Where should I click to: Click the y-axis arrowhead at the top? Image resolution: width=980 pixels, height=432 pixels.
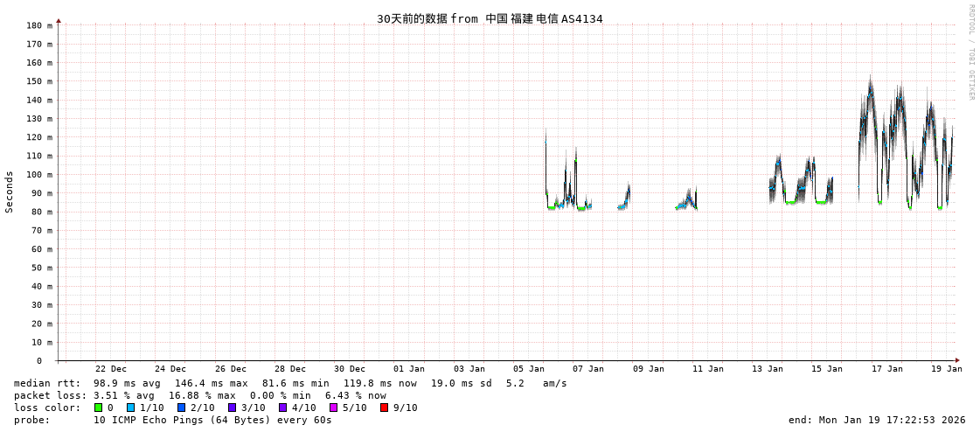pyautogui.click(x=59, y=20)
